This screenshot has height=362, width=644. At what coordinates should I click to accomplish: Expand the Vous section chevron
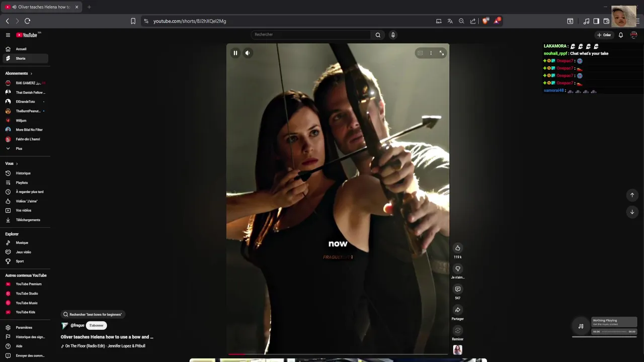click(x=17, y=163)
